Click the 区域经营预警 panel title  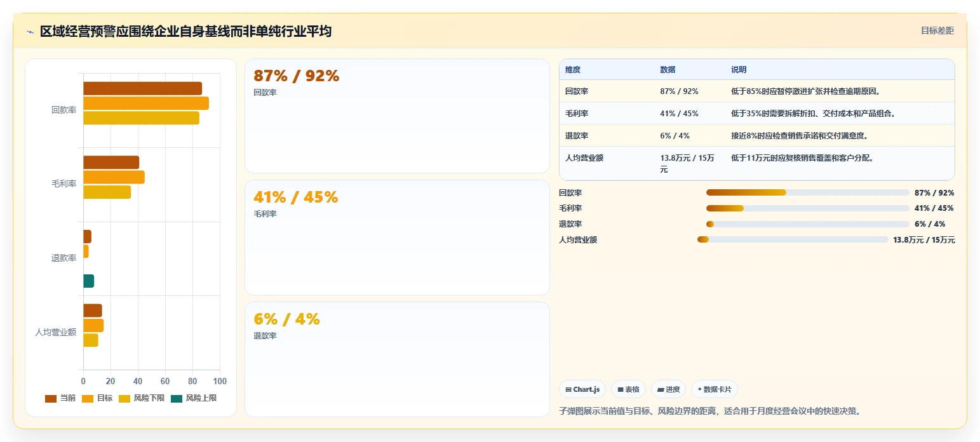tap(185, 31)
